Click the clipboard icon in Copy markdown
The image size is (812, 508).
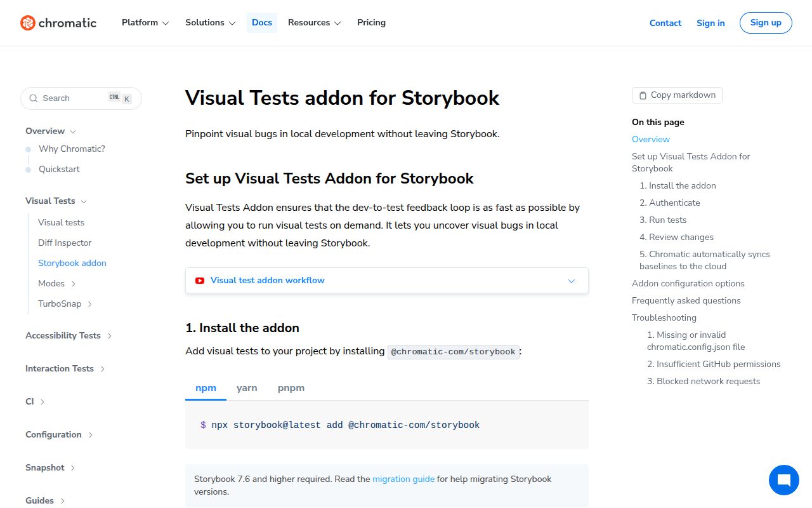click(643, 95)
